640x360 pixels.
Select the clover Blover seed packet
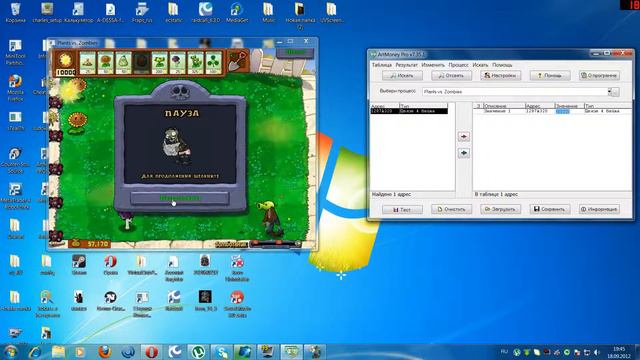click(213, 63)
